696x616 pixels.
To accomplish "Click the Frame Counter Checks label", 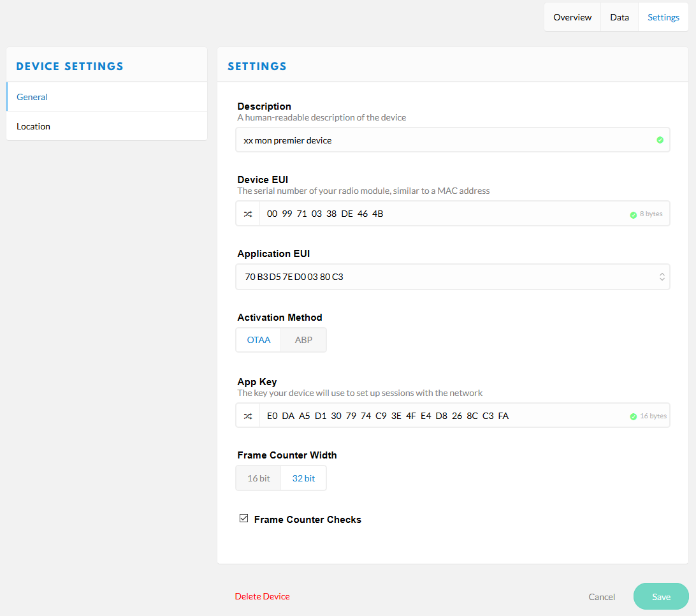I will pos(308,520).
